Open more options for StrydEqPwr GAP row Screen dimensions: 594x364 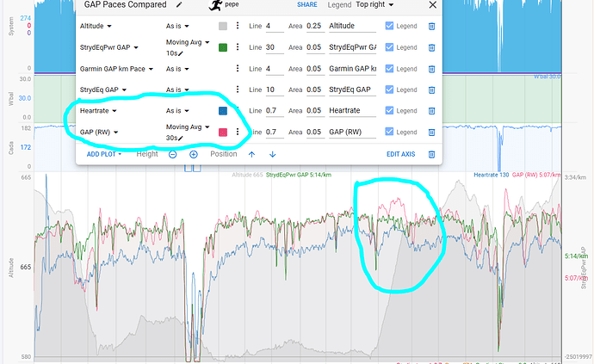pyautogui.click(x=238, y=47)
